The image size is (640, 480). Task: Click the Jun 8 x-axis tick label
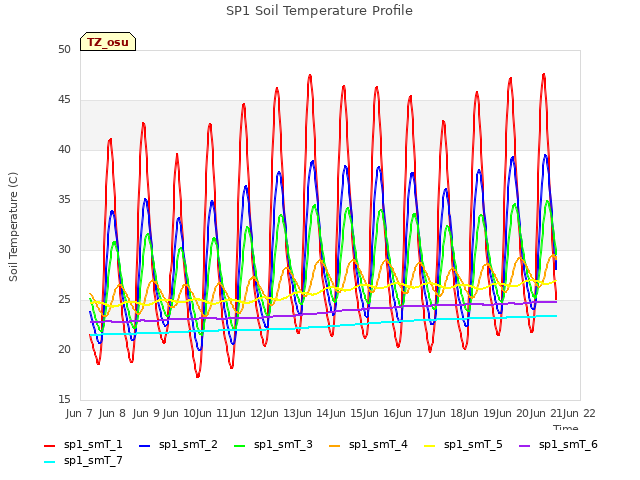pos(112,413)
